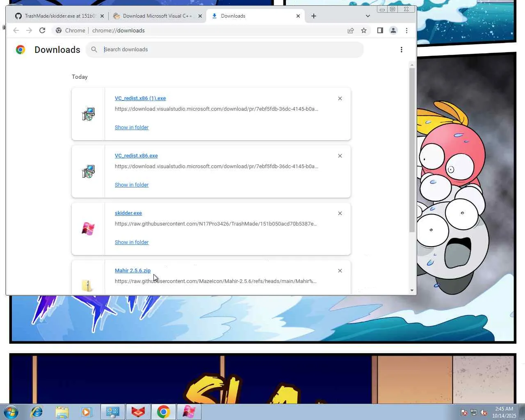
Task: Click the Today date heading
Action: pyautogui.click(x=80, y=77)
